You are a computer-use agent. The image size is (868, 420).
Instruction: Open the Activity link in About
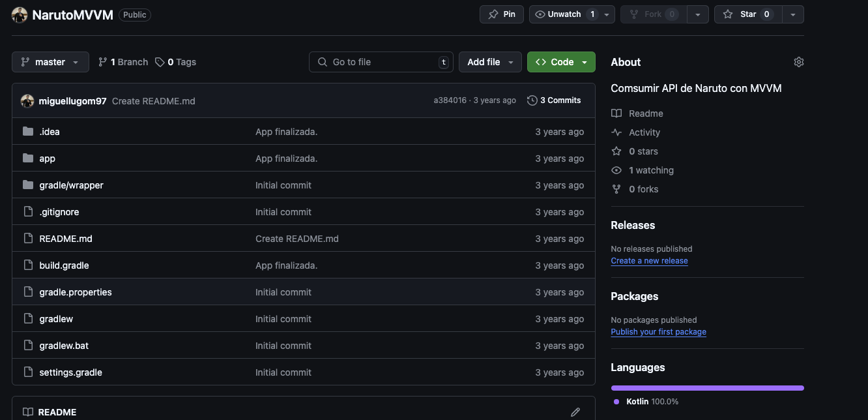(636, 132)
